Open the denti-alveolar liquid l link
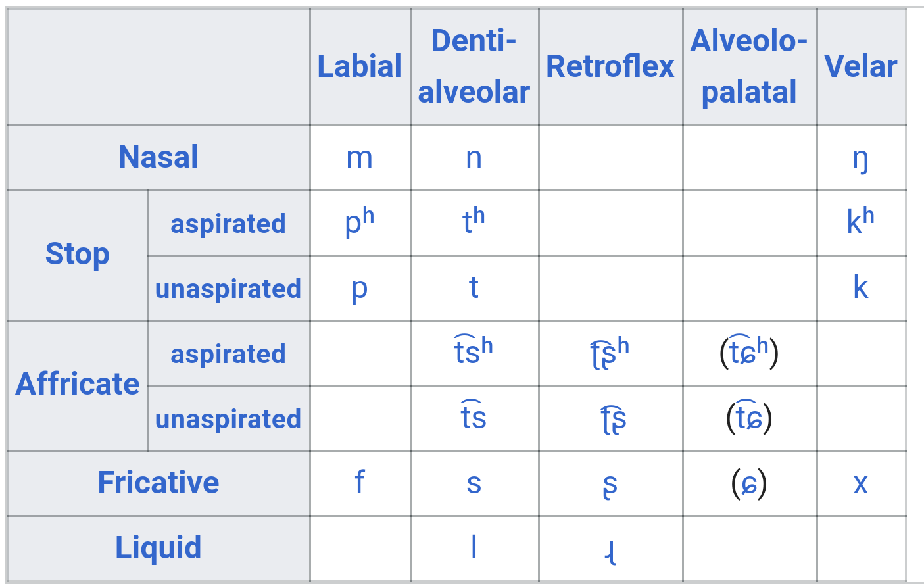The width and height of the screenshot is (924, 588). pyautogui.click(x=474, y=547)
